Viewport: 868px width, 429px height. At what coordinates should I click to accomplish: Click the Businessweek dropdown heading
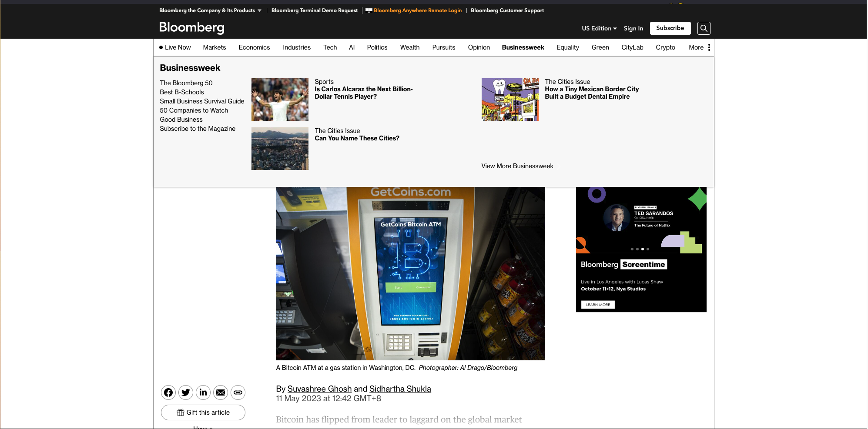190,68
